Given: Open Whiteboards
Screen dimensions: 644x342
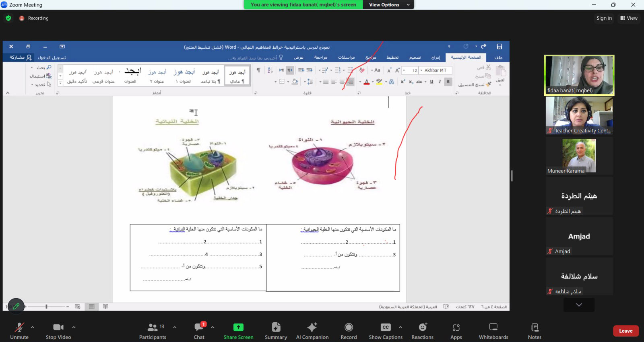Looking at the screenshot, I should (493, 331).
